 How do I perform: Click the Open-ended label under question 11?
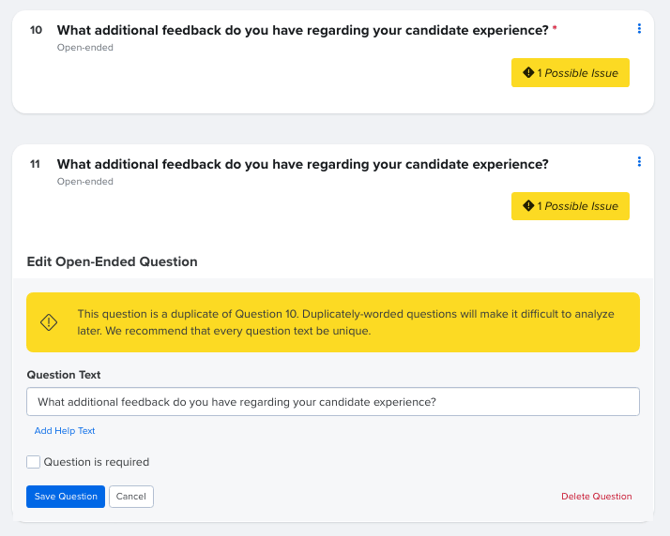85,181
